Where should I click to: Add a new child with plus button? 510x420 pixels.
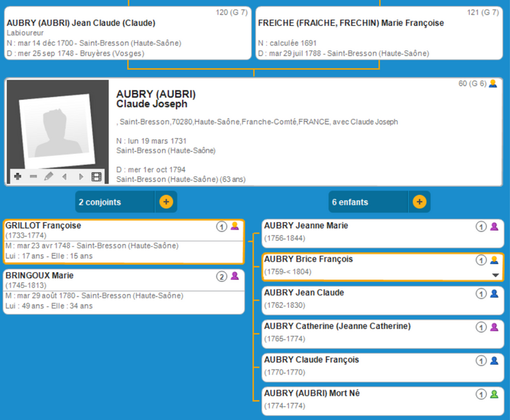click(x=419, y=202)
